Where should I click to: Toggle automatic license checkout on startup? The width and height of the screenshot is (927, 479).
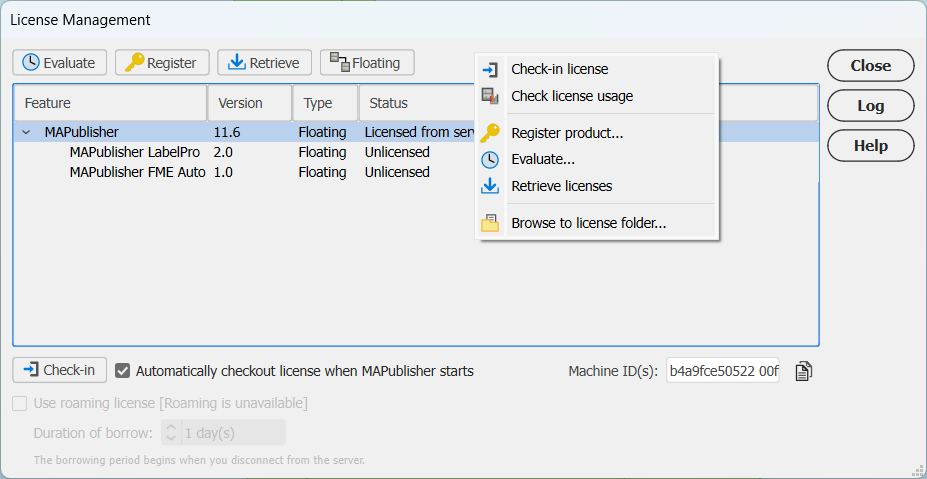122,371
